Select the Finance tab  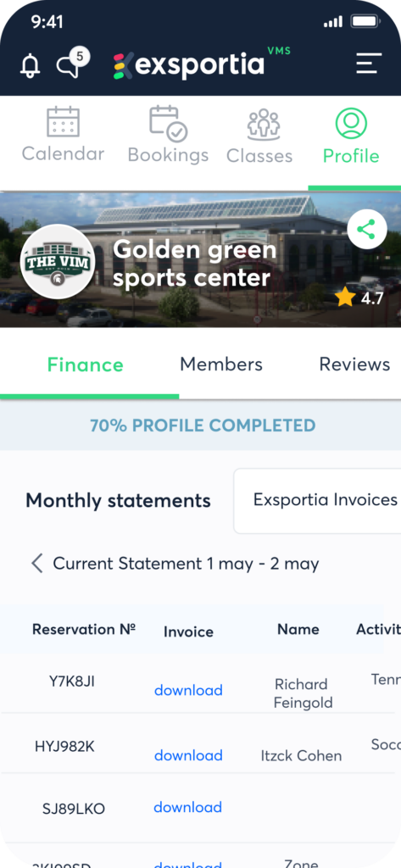pyautogui.click(x=86, y=364)
